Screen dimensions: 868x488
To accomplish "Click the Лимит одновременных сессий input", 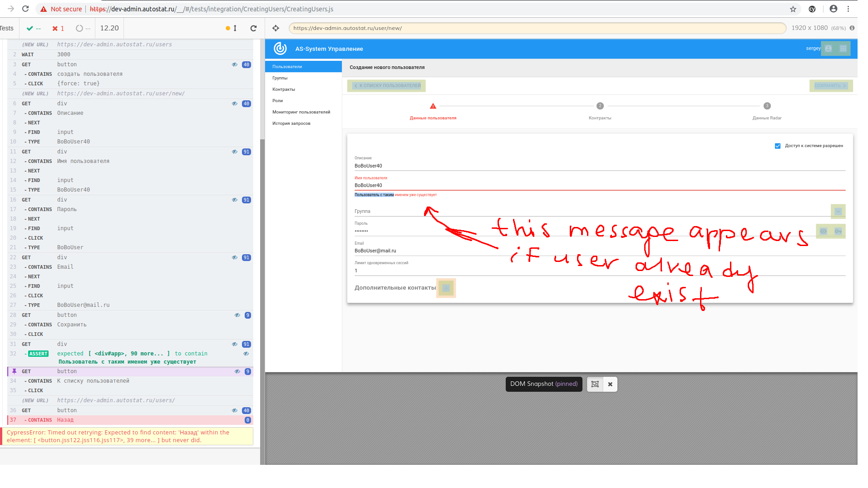I will click(x=600, y=271).
